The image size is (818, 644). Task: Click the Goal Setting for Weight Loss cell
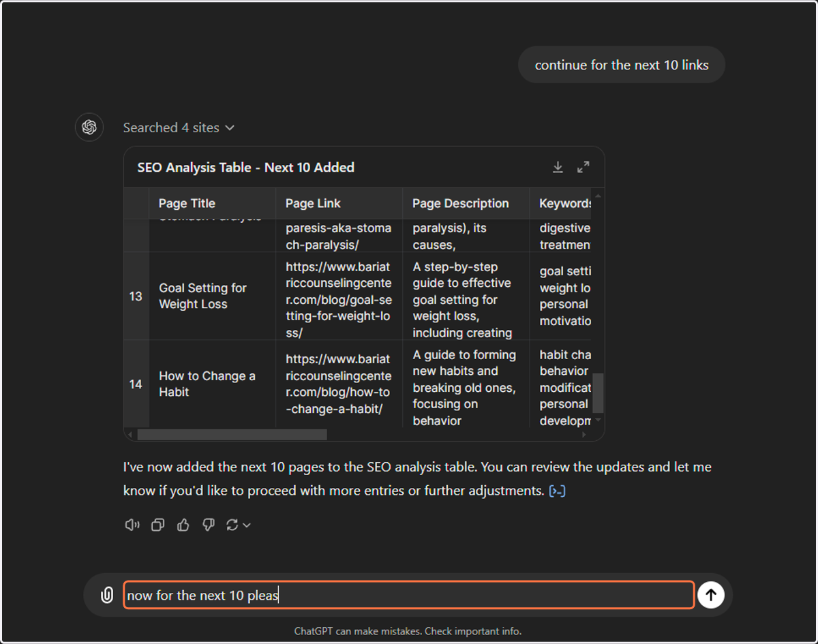pos(212,296)
